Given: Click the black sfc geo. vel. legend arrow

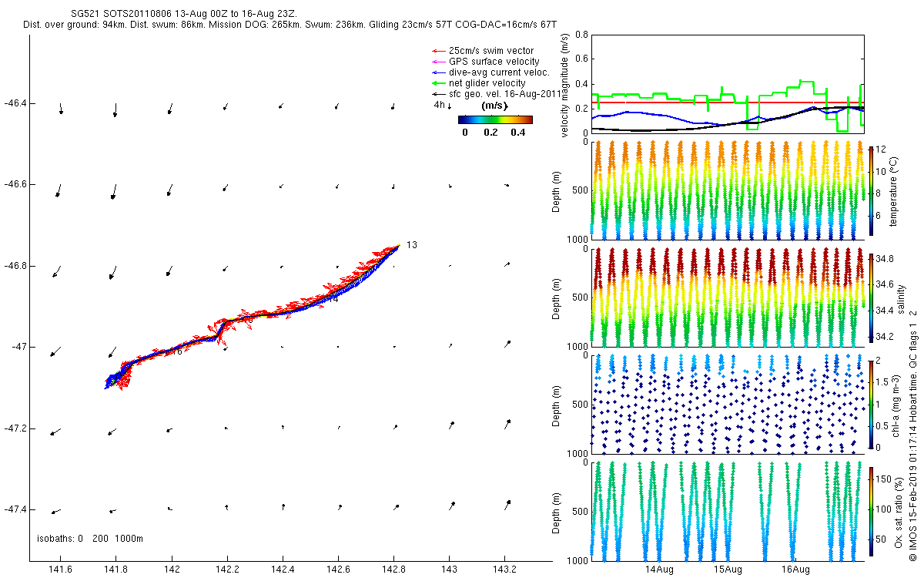Looking at the screenshot, I should 438,94.
